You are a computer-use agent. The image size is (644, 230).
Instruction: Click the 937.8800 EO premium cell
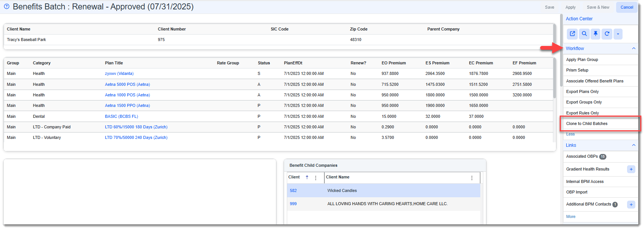click(390, 74)
